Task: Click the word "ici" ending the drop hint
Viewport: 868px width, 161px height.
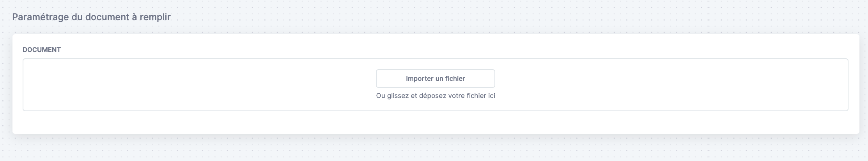Action: tap(492, 96)
